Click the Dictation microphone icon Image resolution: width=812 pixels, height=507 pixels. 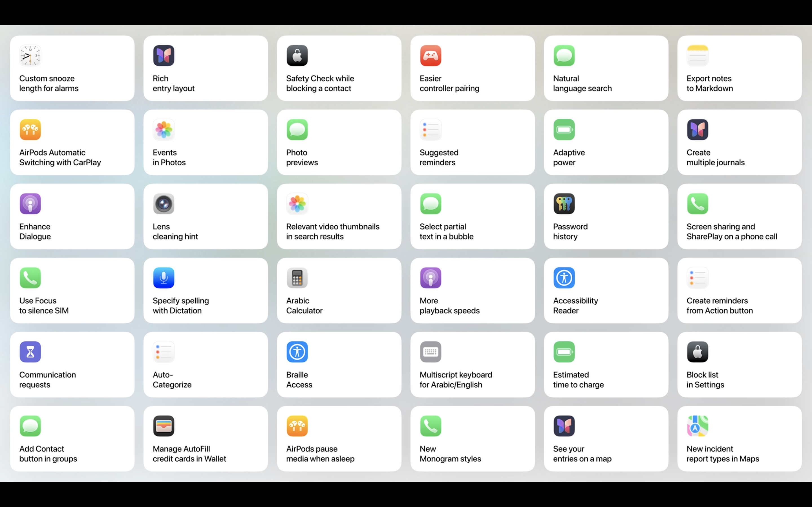[x=164, y=278]
